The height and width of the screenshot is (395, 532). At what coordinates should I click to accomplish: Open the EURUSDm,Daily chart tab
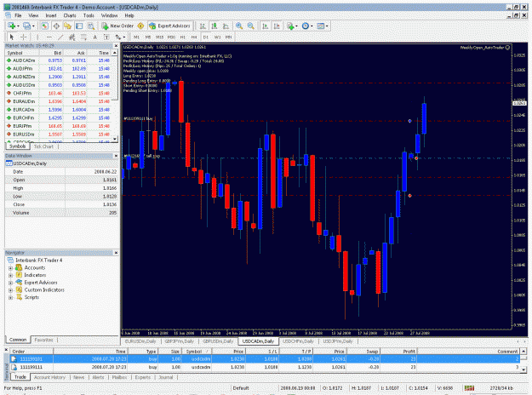[140, 341]
